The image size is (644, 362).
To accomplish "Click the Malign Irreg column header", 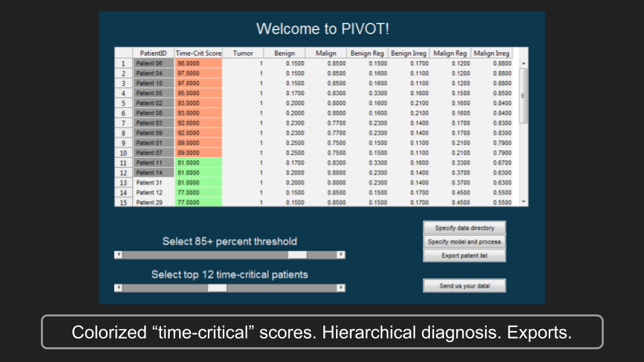I will [492, 53].
